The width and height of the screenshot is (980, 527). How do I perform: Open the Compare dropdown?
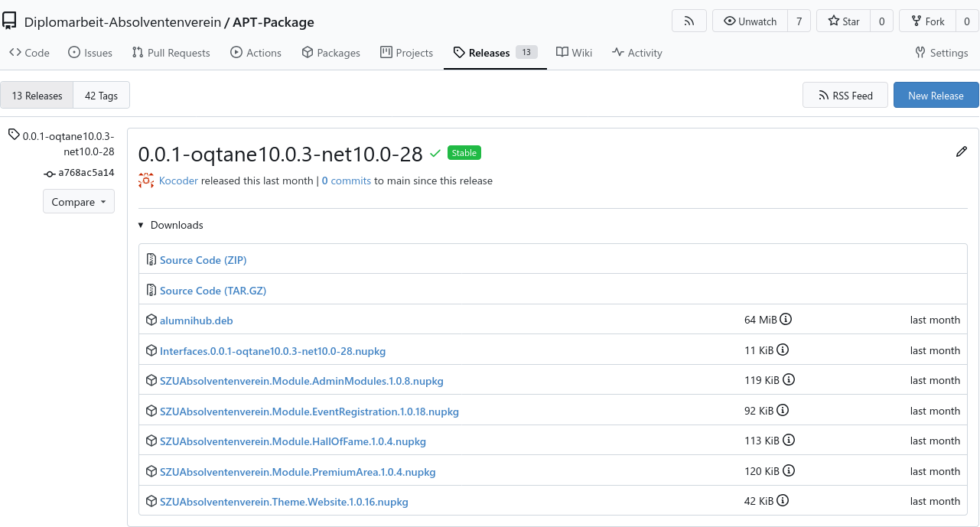pos(78,201)
